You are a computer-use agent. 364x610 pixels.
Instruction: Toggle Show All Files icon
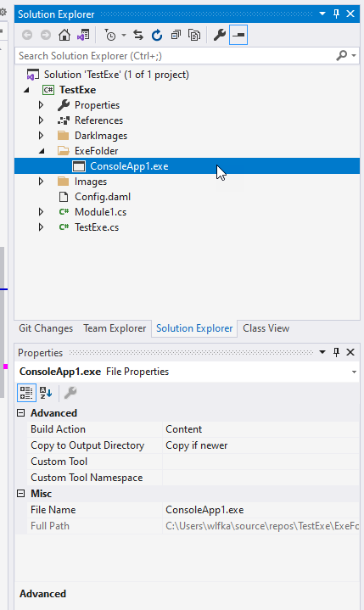click(194, 36)
